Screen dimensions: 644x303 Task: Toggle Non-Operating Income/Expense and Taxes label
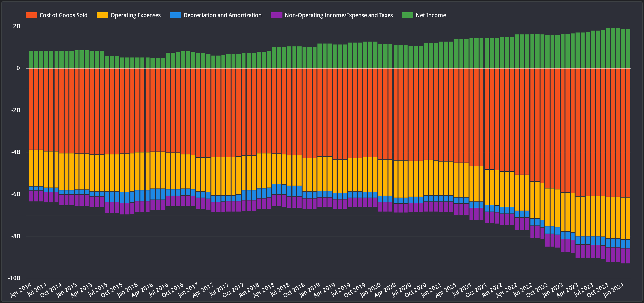tap(339, 15)
